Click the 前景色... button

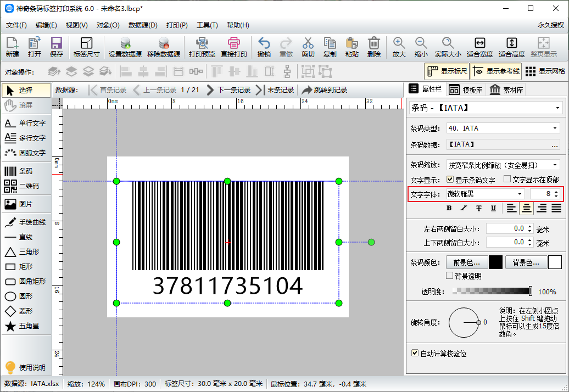click(466, 262)
